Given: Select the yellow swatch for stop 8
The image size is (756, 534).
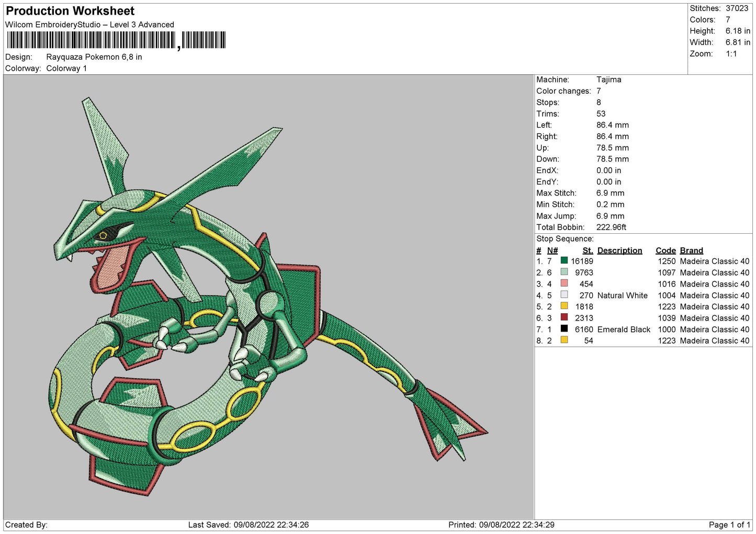Looking at the screenshot, I should (x=564, y=340).
